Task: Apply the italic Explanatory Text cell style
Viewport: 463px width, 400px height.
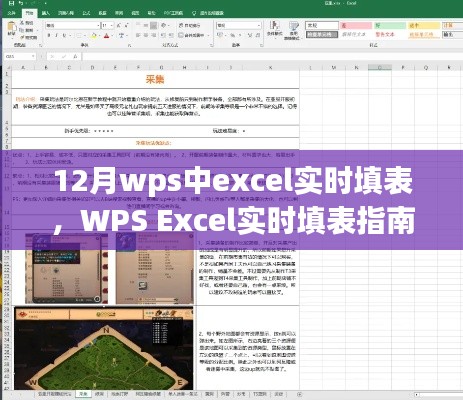Action: [x=356, y=34]
